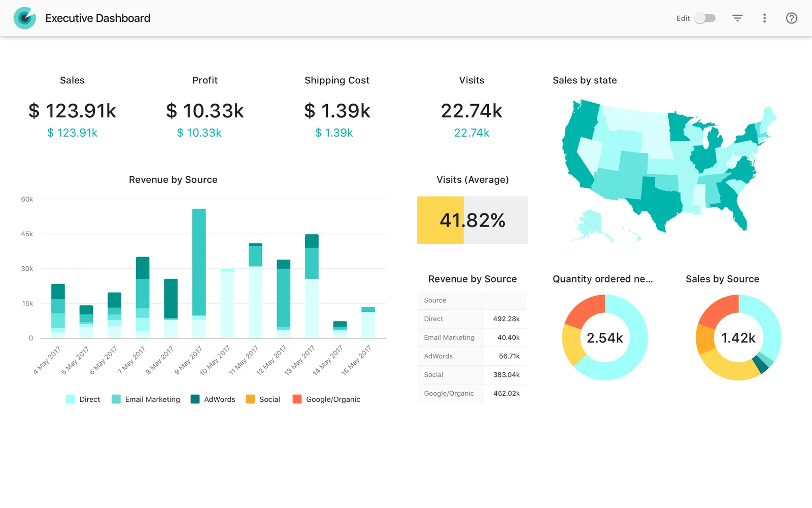Image resolution: width=812 pixels, height=508 pixels.
Task: Select the 9 May 2017 bar
Action: click(x=199, y=273)
